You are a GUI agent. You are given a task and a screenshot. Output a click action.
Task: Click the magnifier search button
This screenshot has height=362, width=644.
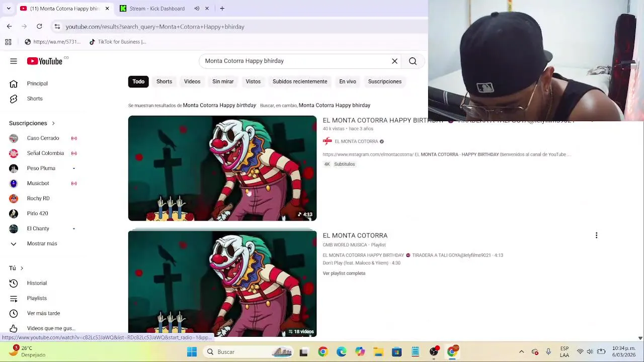(413, 61)
